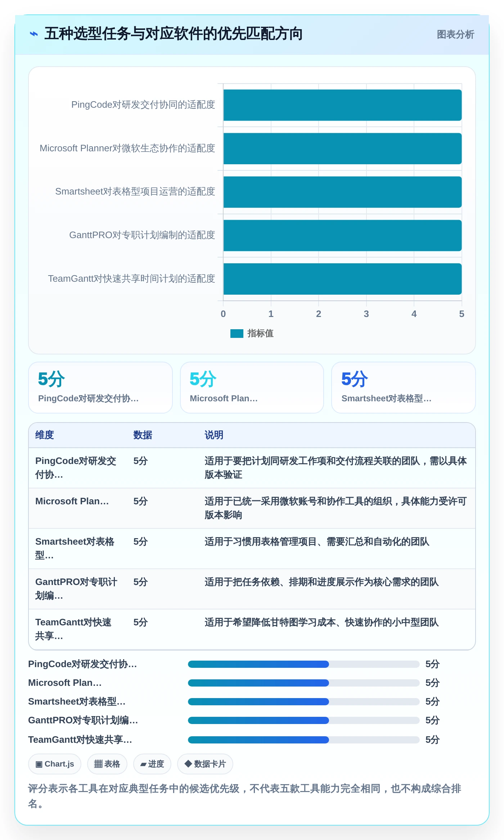Click the chart title 五种选型任务与对应软件的优先匹配方向
This screenshot has height=840, width=504.
coord(173,34)
